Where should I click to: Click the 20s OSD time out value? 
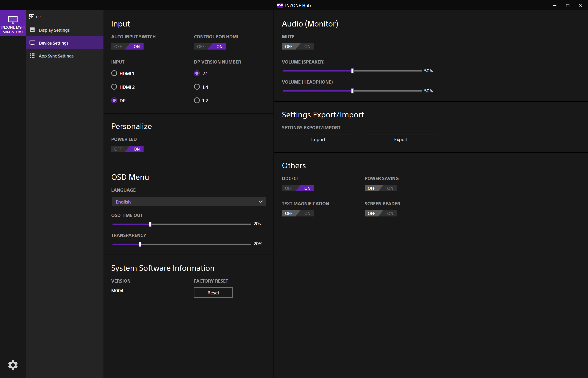tap(257, 224)
